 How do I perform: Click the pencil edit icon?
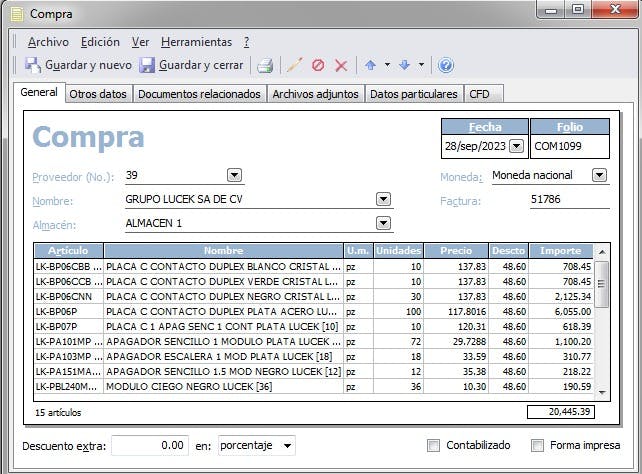(295, 65)
